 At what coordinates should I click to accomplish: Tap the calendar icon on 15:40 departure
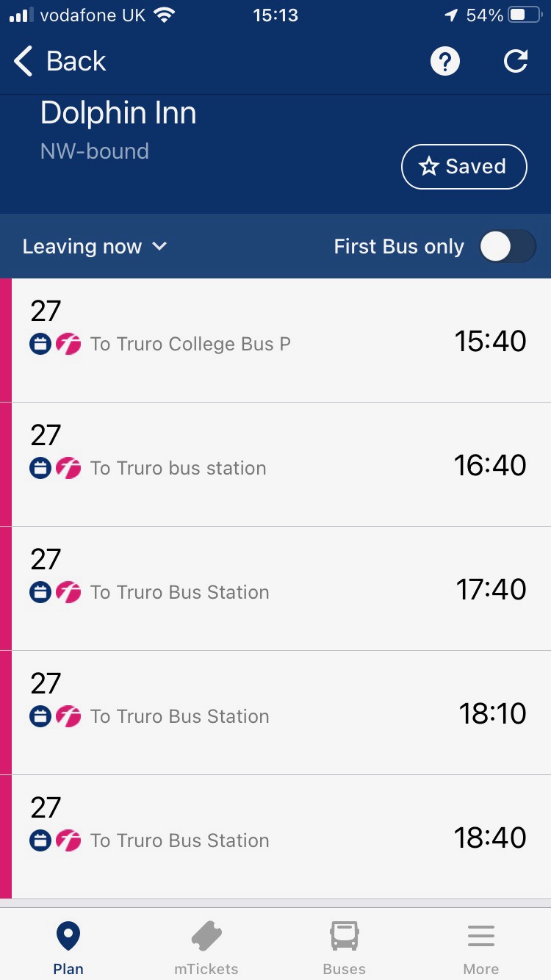tap(40, 344)
